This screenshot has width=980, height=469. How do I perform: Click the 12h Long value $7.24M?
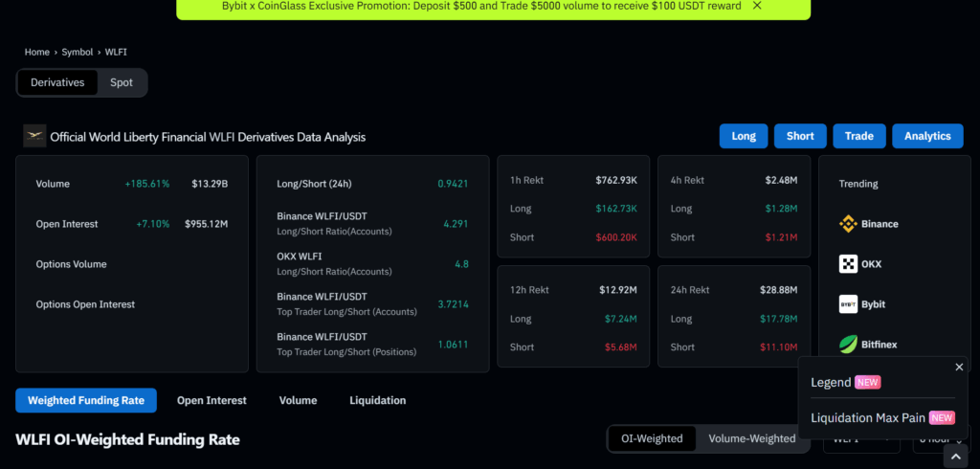620,319
